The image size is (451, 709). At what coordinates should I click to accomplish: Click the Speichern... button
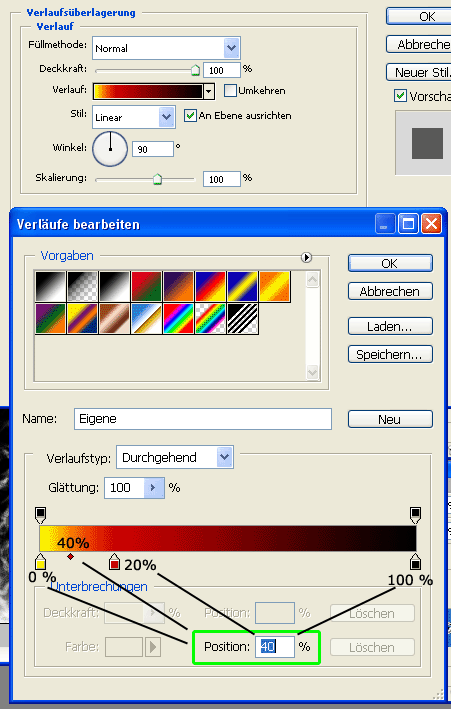(390, 354)
